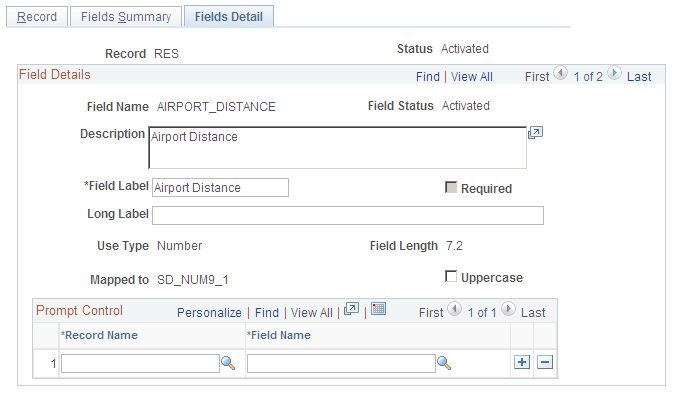The height and width of the screenshot is (395, 675).
Task: Go to Last in Prompt Control
Action: [533, 312]
